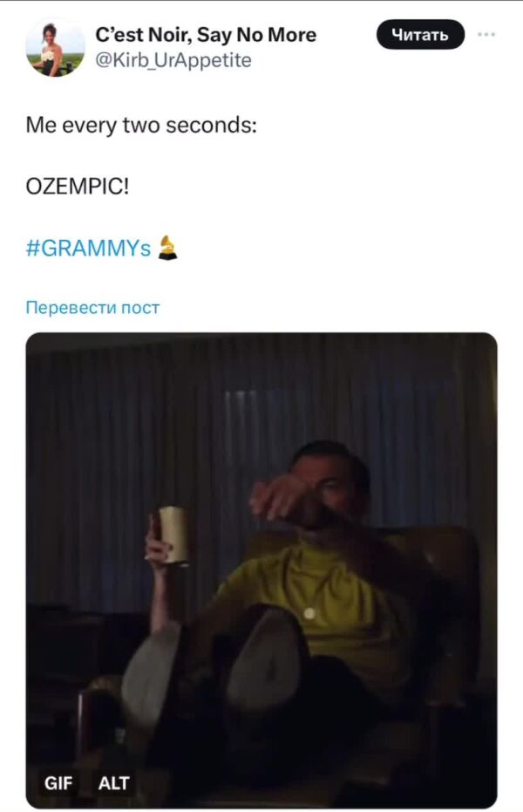Select the text Me every two seconds:

141,126
